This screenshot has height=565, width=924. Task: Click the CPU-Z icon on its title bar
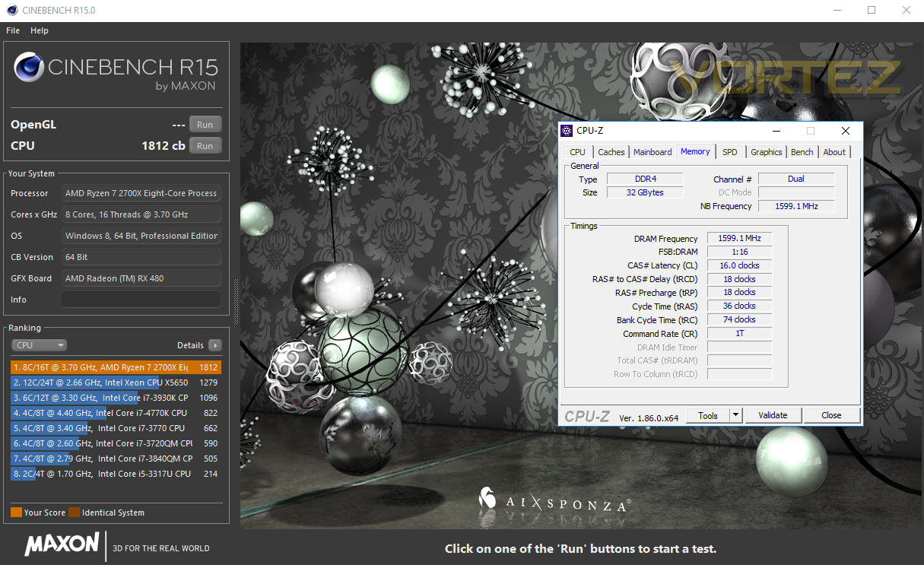click(x=567, y=130)
